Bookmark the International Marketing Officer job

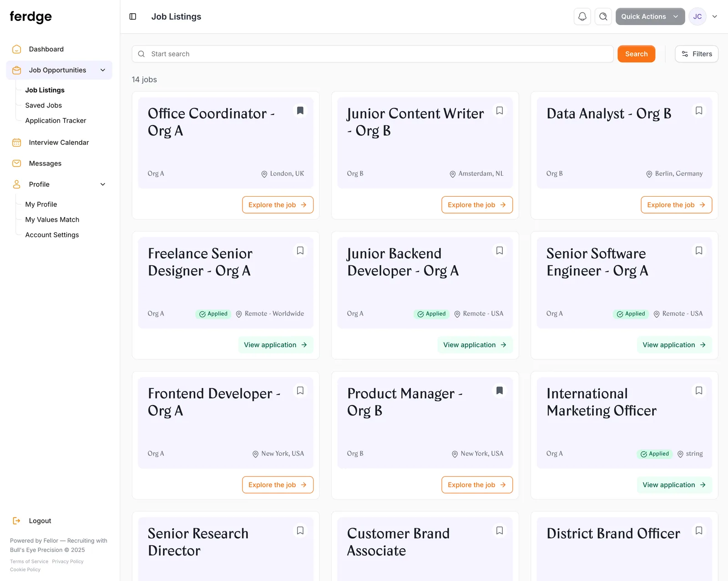tap(699, 391)
